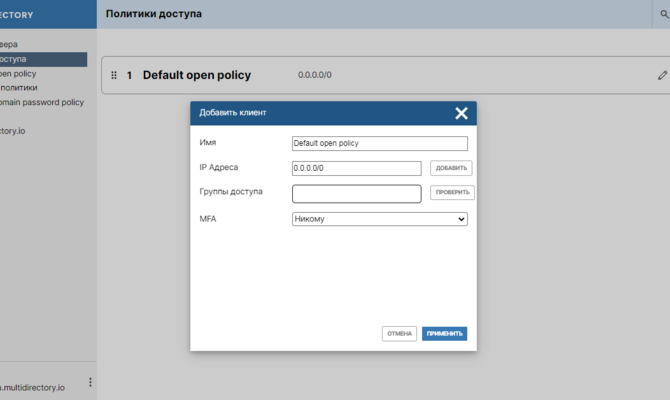Click the Применить button

(x=444, y=333)
